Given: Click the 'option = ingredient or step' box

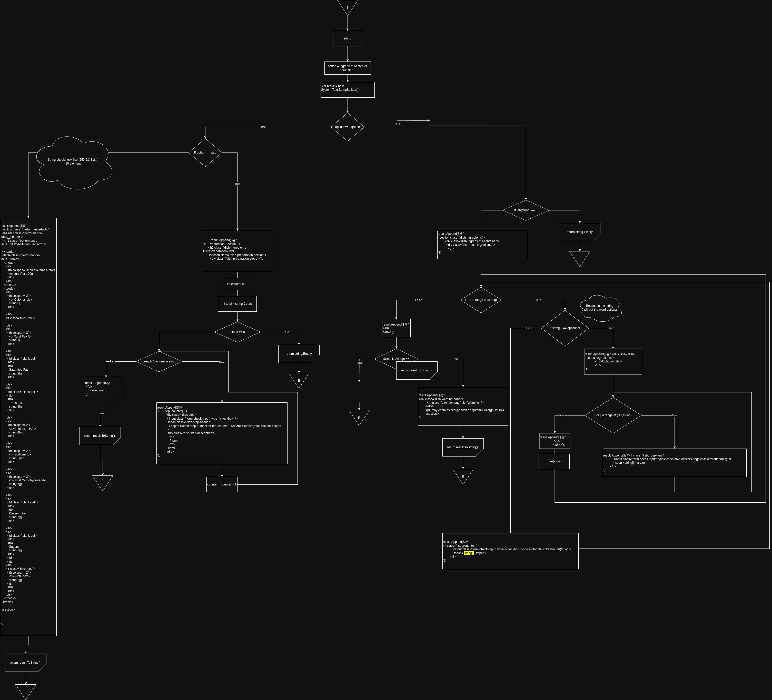Looking at the screenshot, I should [x=347, y=68].
